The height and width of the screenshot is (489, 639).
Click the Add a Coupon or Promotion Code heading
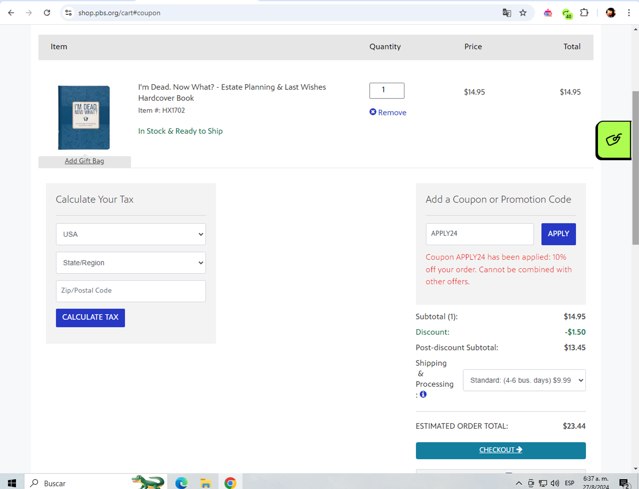pyautogui.click(x=498, y=199)
